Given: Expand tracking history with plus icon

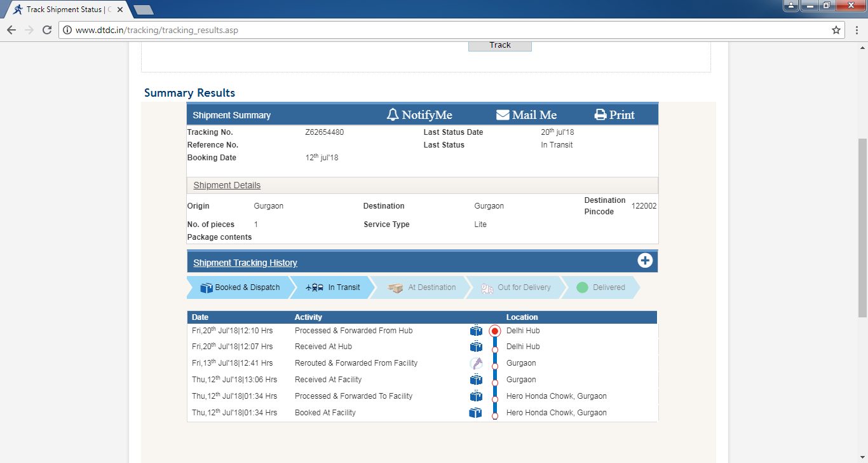Looking at the screenshot, I should (645, 261).
